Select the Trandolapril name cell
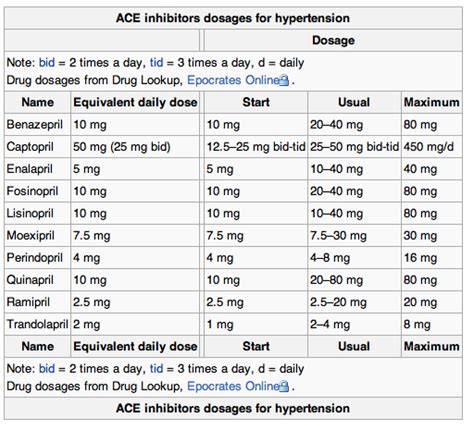Screen dimensions: 474x430 [x=37, y=324]
